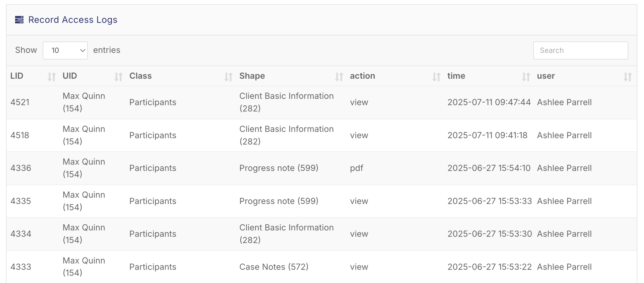Click Max Quinn (154) in row 4518
644x283 pixels.
pyautogui.click(x=84, y=135)
